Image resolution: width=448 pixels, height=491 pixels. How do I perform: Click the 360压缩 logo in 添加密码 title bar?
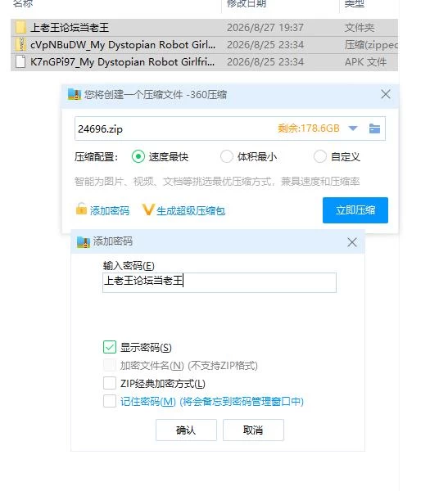point(84,242)
